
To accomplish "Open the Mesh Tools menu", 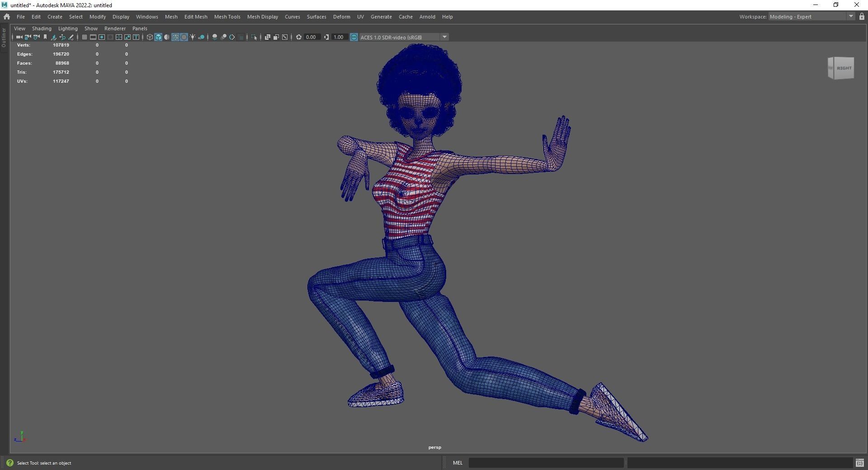I will point(227,17).
